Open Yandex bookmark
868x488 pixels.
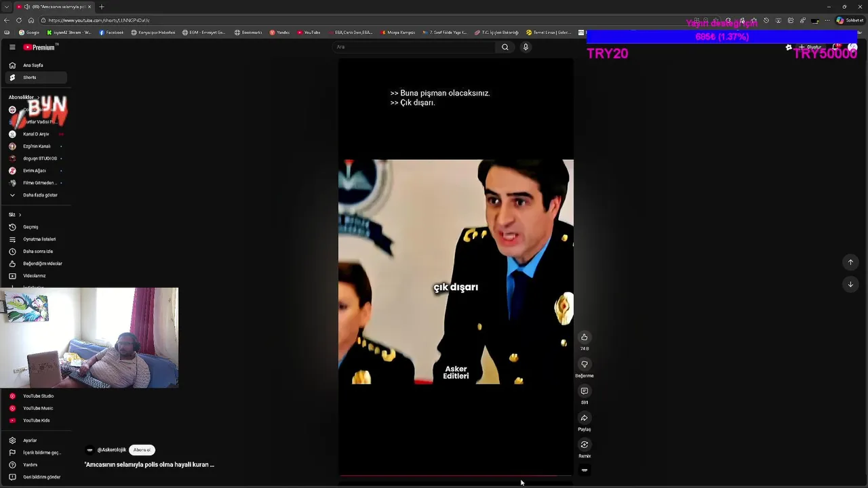click(x=279, y=33)
